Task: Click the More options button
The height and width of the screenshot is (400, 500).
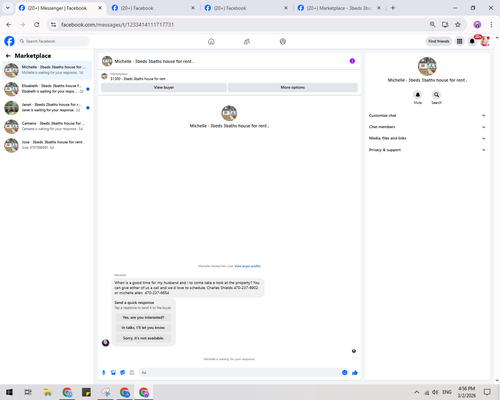Action: (x=293, y=87)
